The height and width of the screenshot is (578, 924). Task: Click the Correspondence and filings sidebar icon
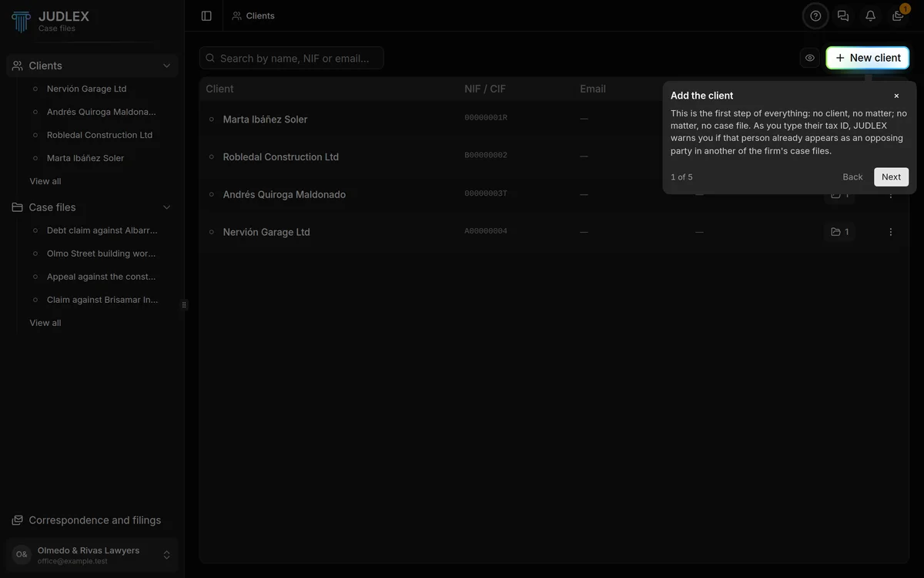18,520
